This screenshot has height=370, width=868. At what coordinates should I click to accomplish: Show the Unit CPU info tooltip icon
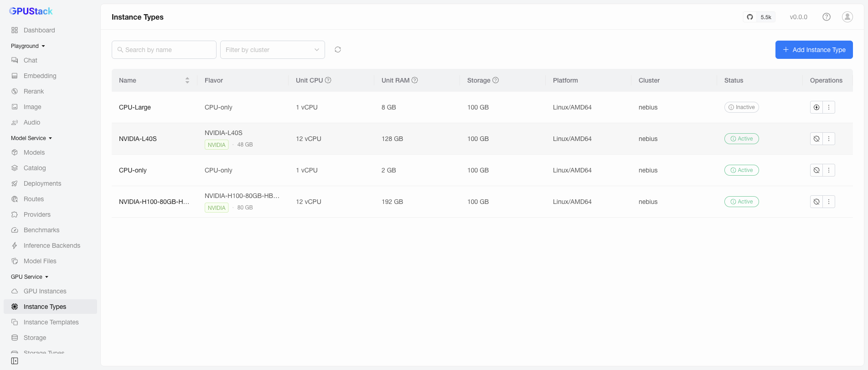(x=328, y=80)
